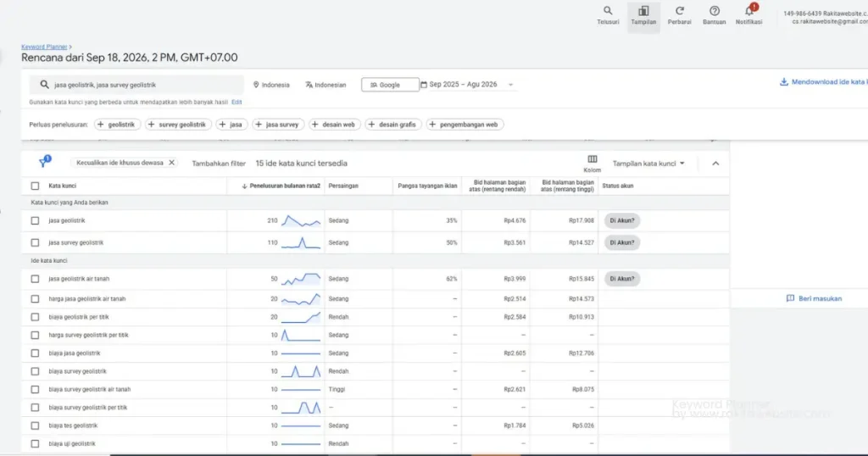Check the biaya tes geolistrik checkbox
Image resolution: width=868 pixels, height=456 pixels.
(x=35, y=425)
